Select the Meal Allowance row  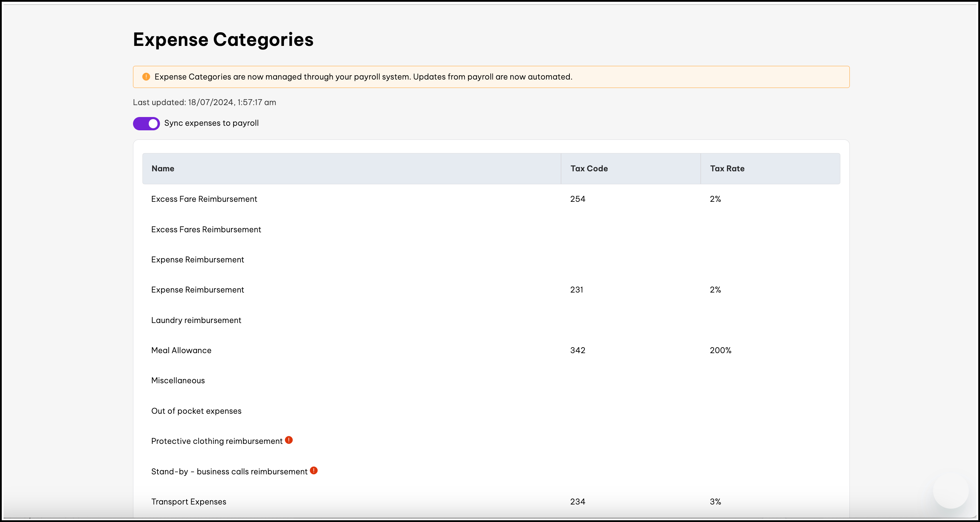(x=181, y=350)
